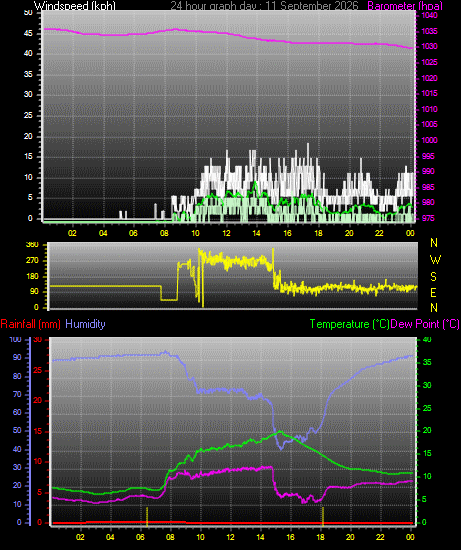Click the Temperature (°C) legend label
Viewport: 461px width, 550px height.
[349, 324]
